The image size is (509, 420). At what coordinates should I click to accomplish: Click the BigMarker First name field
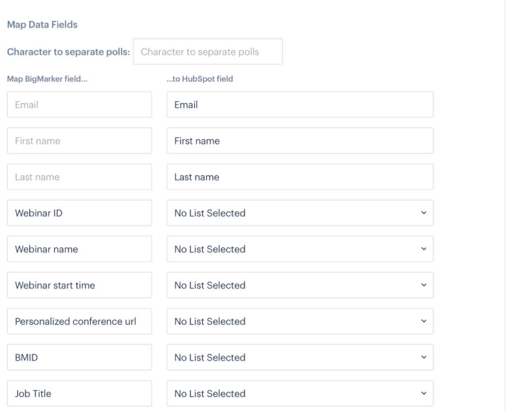[x=79, y=141]
